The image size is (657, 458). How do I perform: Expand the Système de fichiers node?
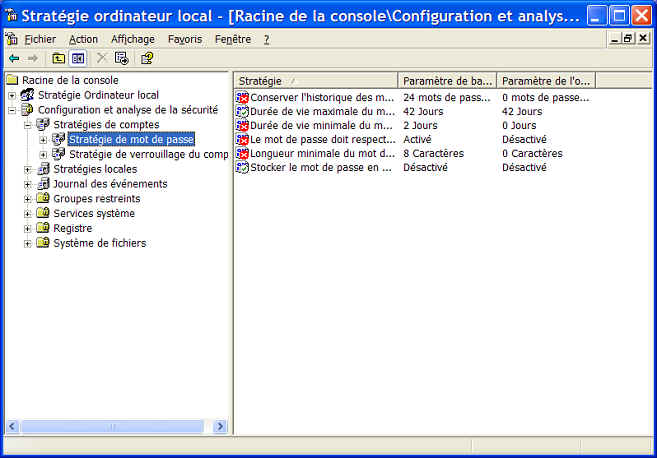(28, 243)
